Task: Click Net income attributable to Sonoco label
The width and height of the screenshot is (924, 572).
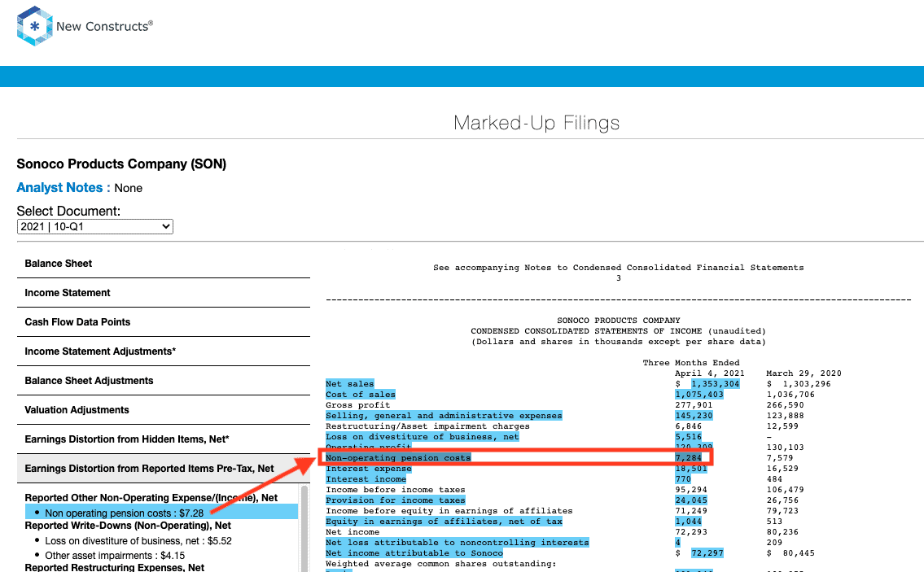Action: click(414, 553)
